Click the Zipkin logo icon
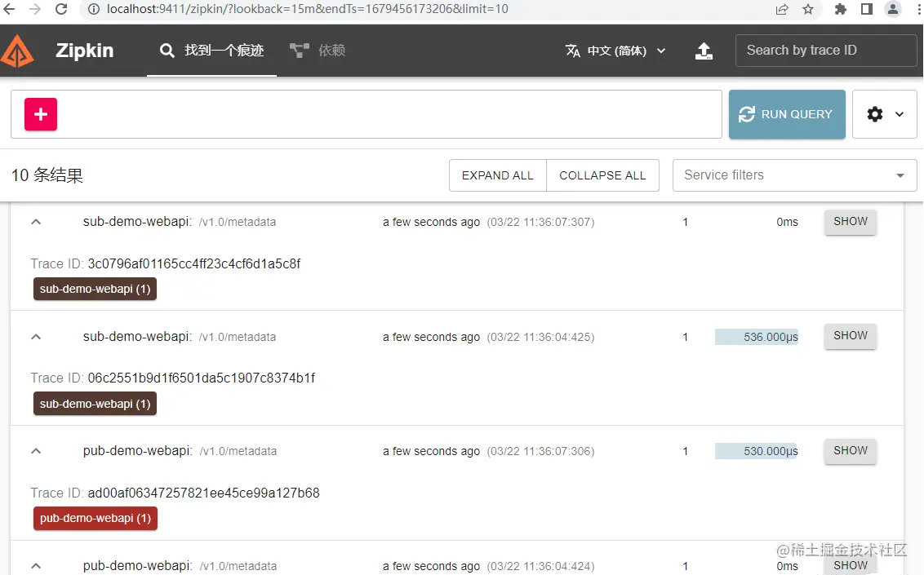 click(x=17, y=51)
